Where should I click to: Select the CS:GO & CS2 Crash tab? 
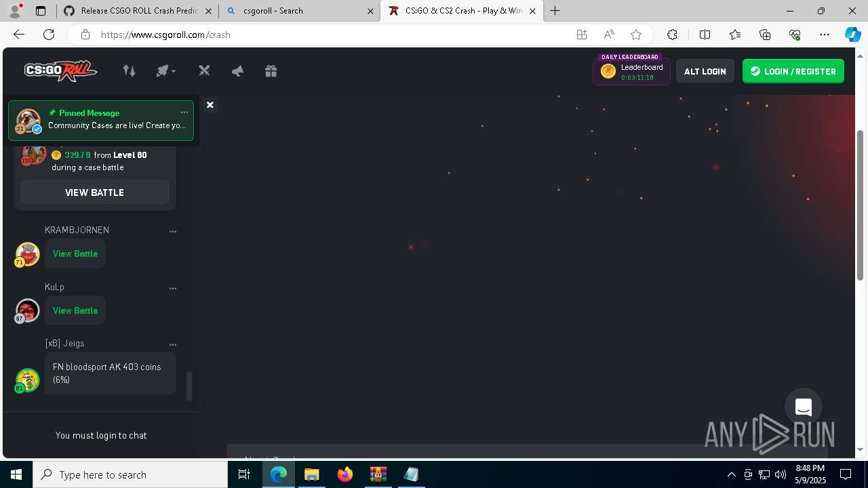(x=462, y=11)
